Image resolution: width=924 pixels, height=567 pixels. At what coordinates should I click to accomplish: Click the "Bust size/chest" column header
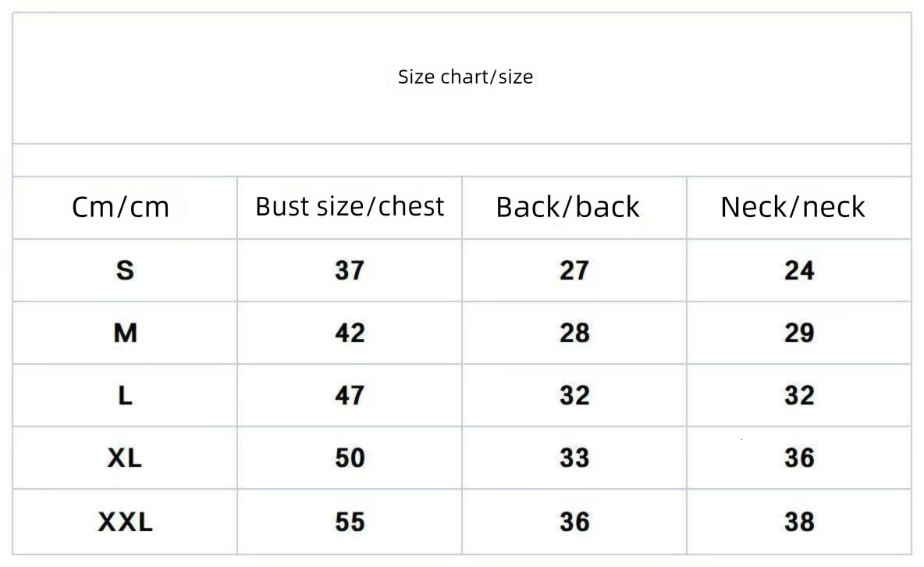coord(350,206)
